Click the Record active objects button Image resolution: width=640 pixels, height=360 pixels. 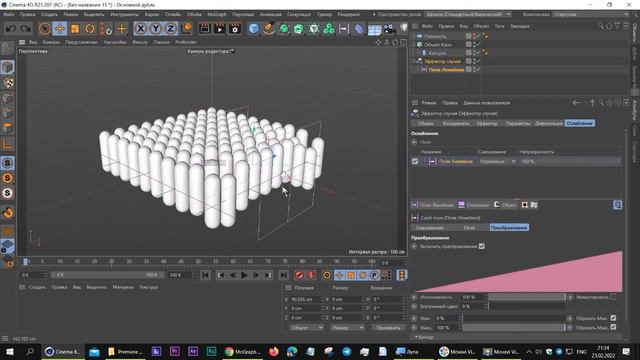point(299,275)
